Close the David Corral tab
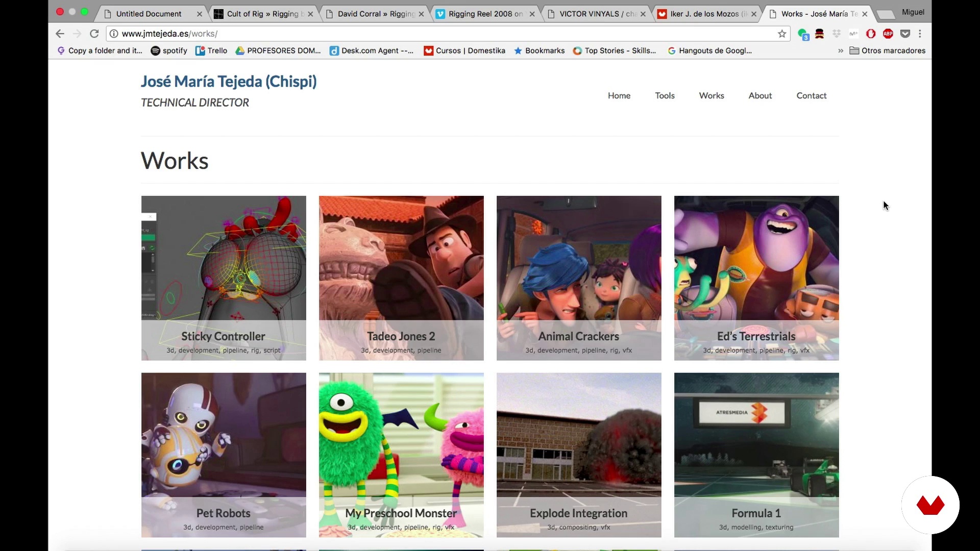The width and height of the screenshot is (980, 551). point(421,14)
